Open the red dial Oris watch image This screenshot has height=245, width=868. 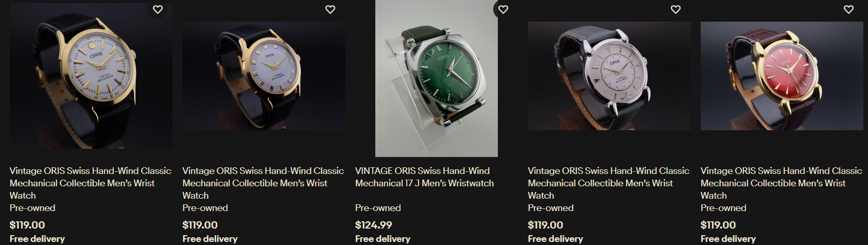782,76
